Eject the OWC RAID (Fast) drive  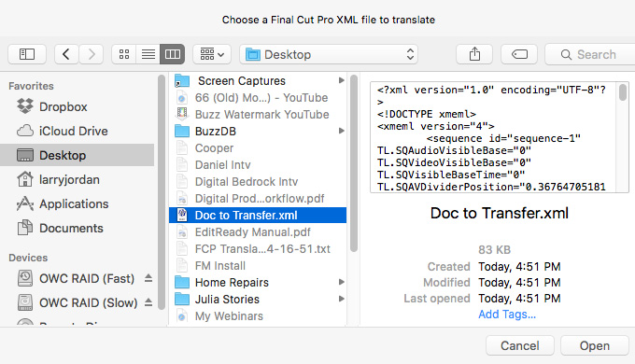[148, 278]
